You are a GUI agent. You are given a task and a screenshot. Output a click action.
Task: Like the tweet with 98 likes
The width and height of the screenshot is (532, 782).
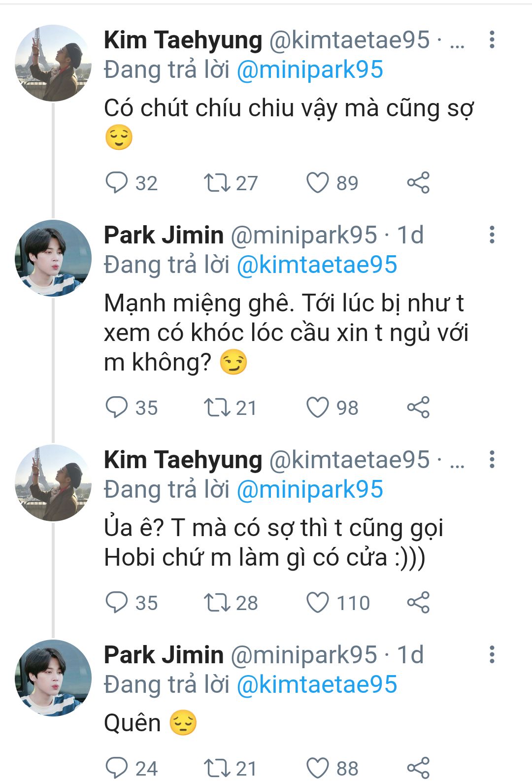[x=317, y=408]
